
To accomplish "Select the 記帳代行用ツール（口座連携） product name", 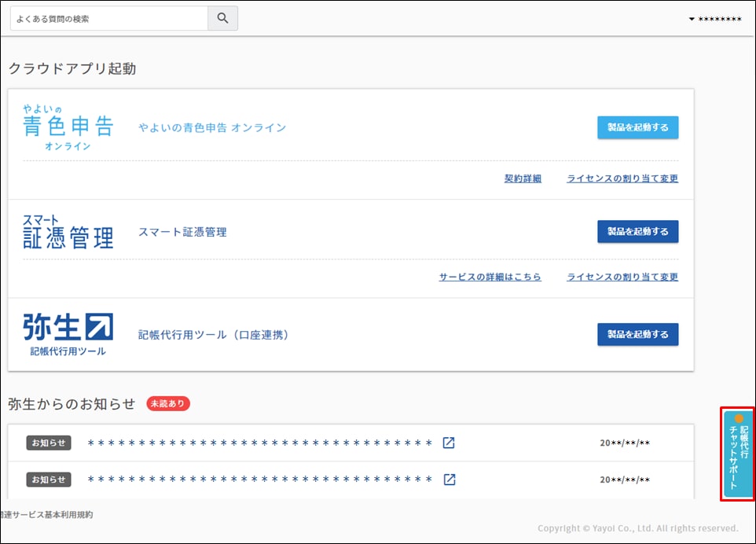I will 214,335.
